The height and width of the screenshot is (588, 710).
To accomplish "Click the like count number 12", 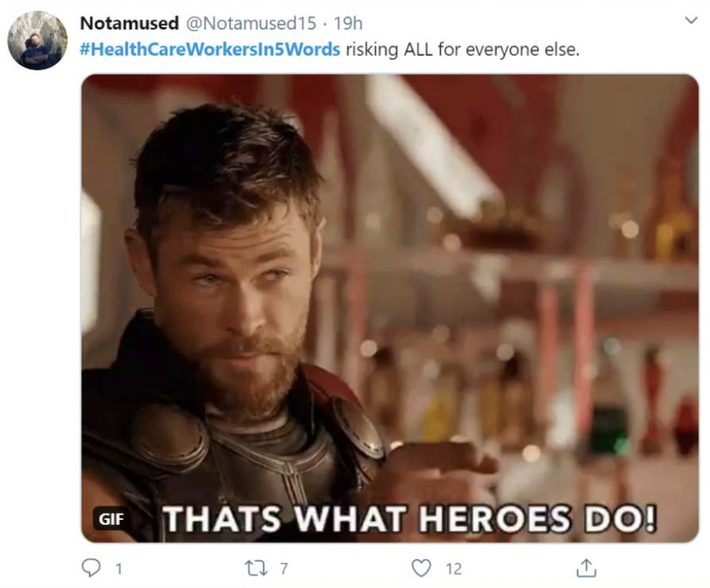I will click(453, 568).
